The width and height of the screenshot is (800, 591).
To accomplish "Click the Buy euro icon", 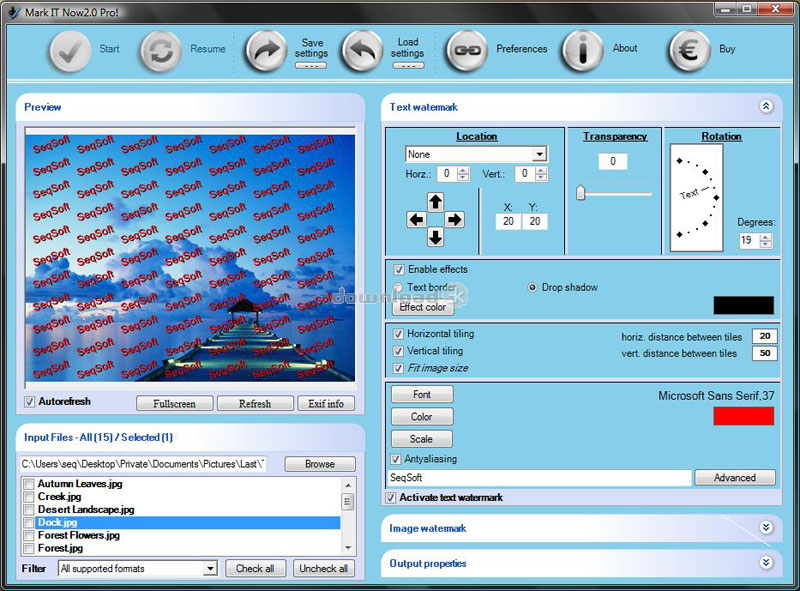I will point(688,50).
